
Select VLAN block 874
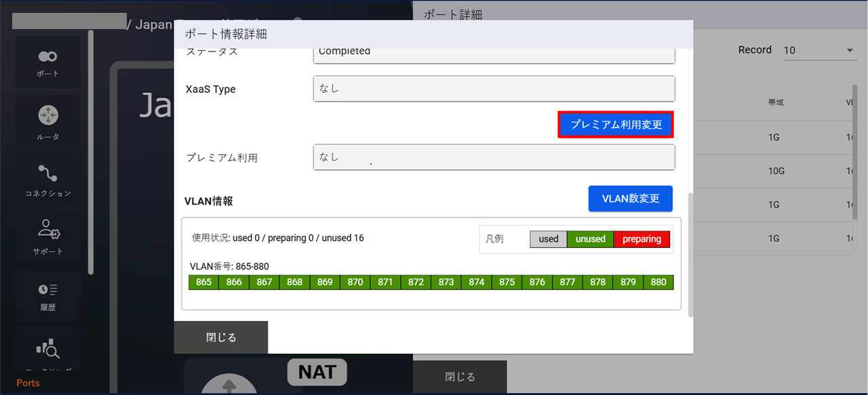click(x=477, y=282)
